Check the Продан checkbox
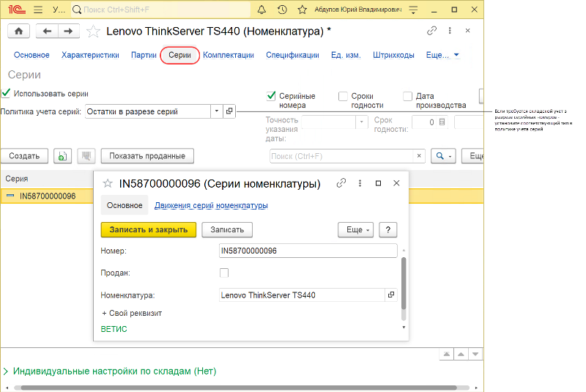Viewport: 586px width, 392px height. point(224,273)
